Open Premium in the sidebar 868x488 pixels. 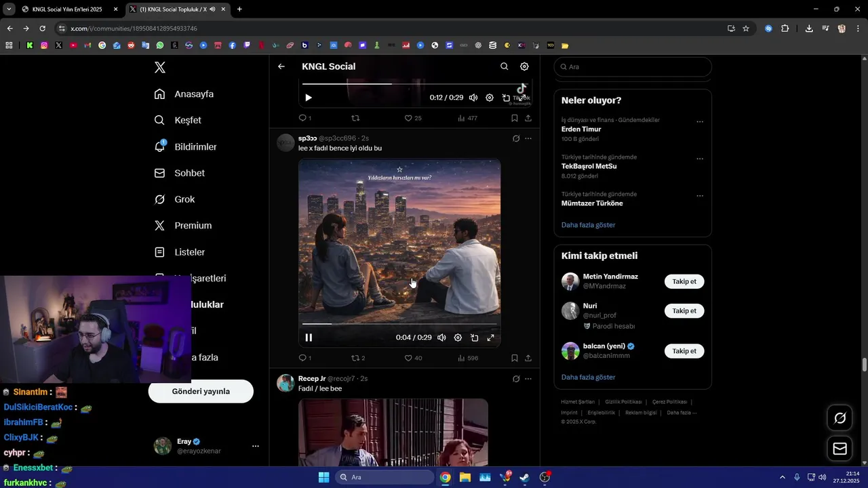[x=183, y=226]
